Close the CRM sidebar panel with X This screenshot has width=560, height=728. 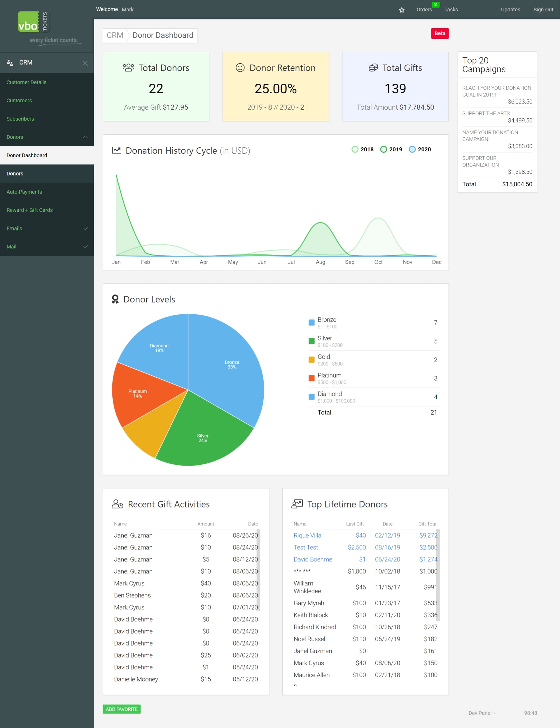pos(85,63)
